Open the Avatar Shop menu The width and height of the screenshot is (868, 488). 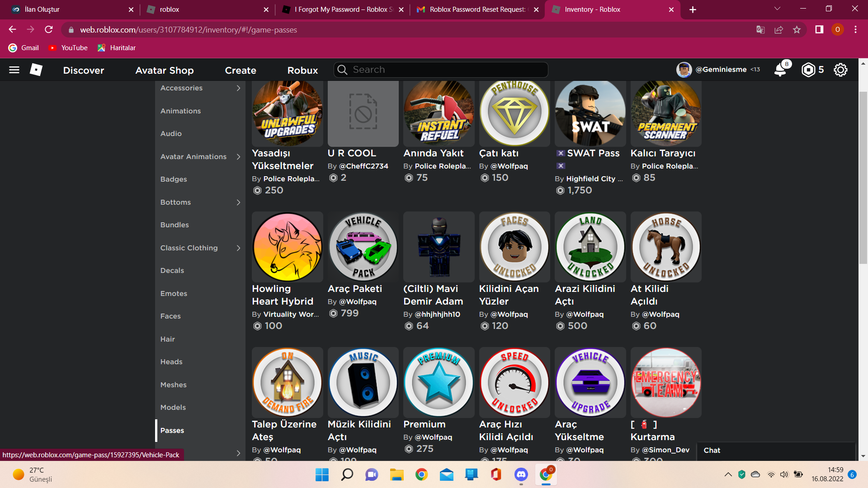165,70
